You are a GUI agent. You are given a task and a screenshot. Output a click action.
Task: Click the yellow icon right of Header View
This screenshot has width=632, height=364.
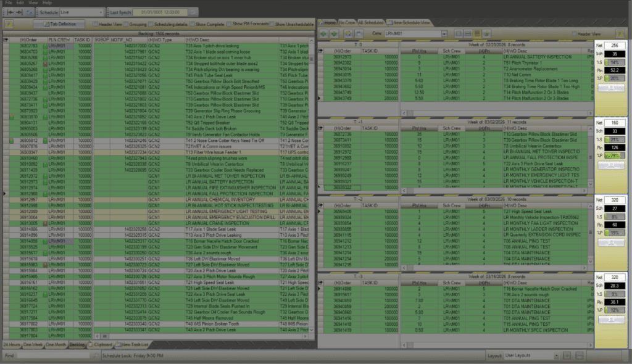(619, 33)
